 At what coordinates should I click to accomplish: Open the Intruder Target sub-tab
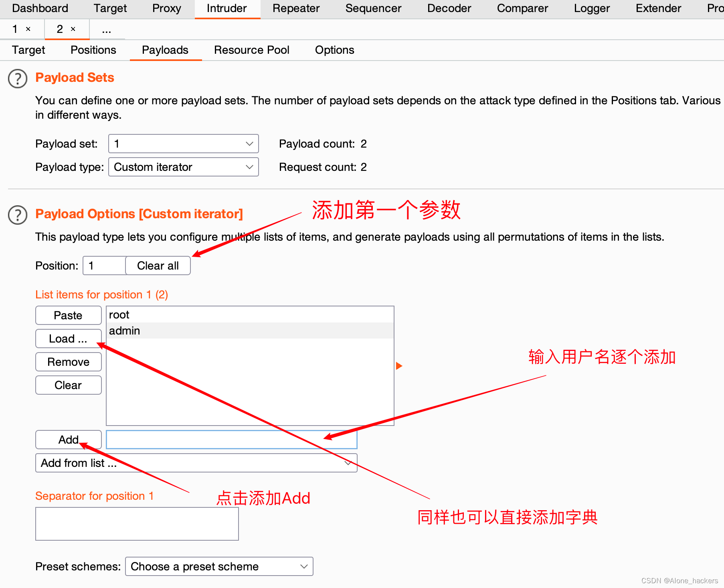(x=28, y=50)
